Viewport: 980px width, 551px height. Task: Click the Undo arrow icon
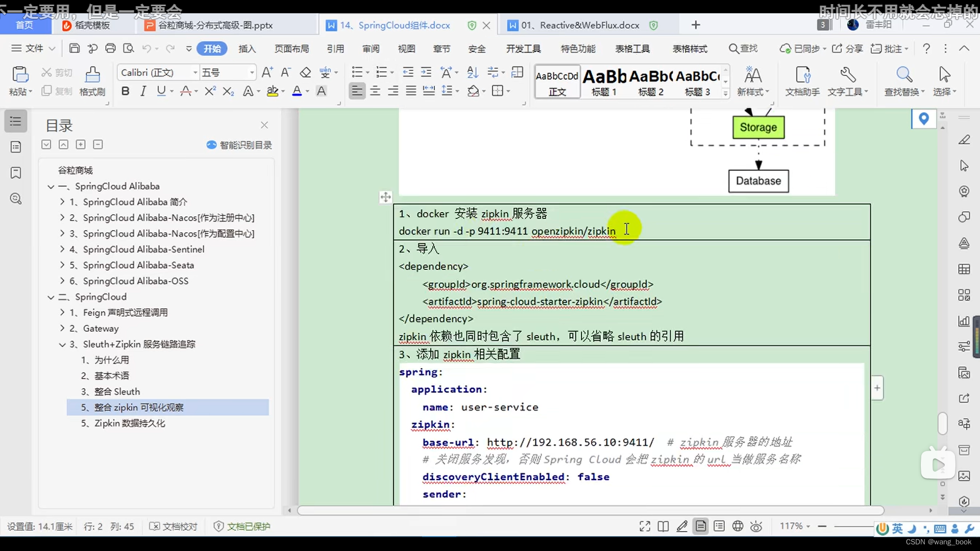(146, 48)
